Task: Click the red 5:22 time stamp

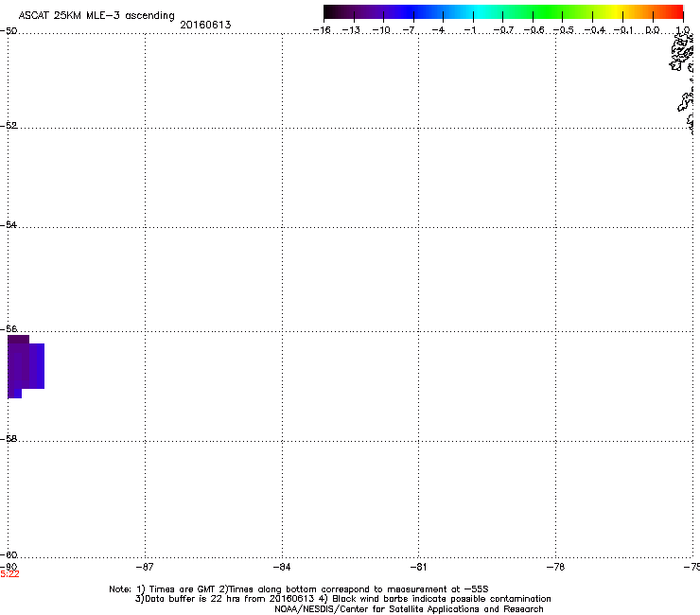Action: (9, 574)
